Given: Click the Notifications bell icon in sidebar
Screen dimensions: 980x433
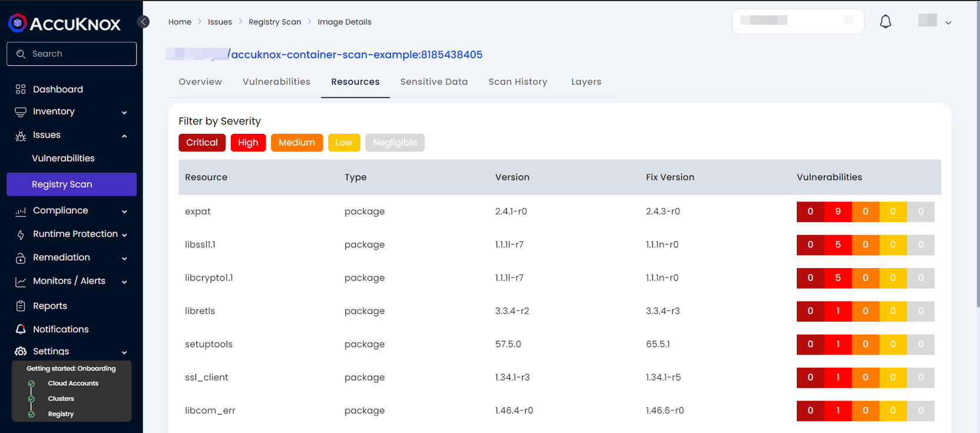Looking at the screenshot, I should [x=21, y=329].
